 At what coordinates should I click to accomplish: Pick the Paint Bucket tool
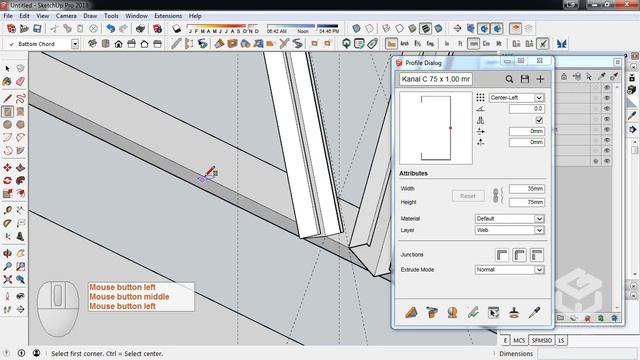click(7, 82)
